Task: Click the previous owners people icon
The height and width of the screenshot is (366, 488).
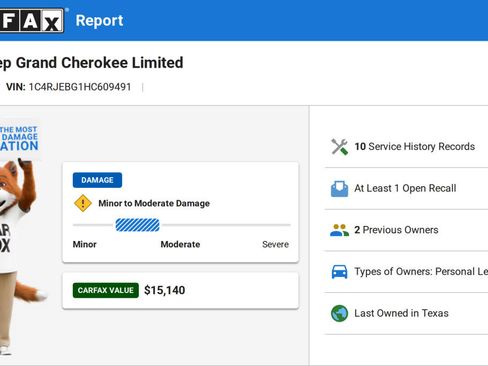Action: [x=339, y=230]
